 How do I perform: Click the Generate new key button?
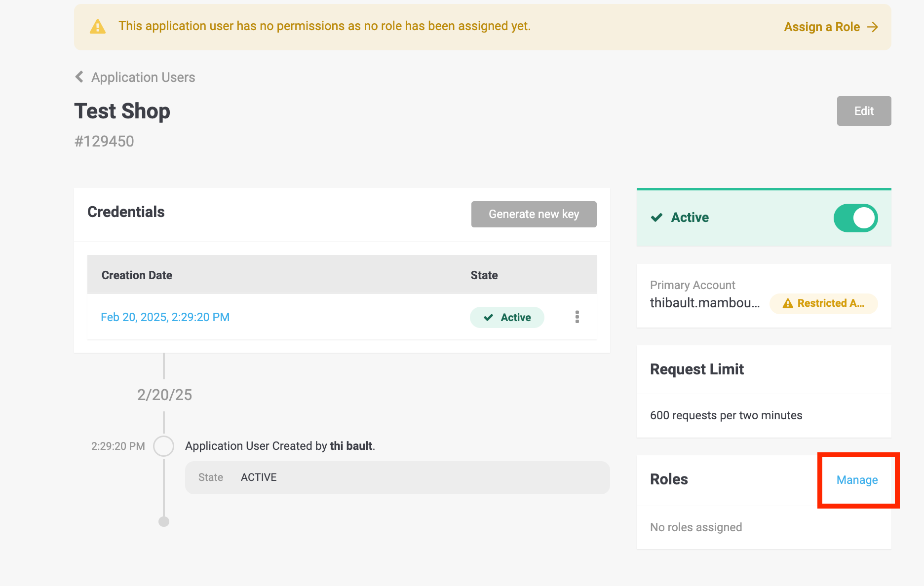[534, 214]
